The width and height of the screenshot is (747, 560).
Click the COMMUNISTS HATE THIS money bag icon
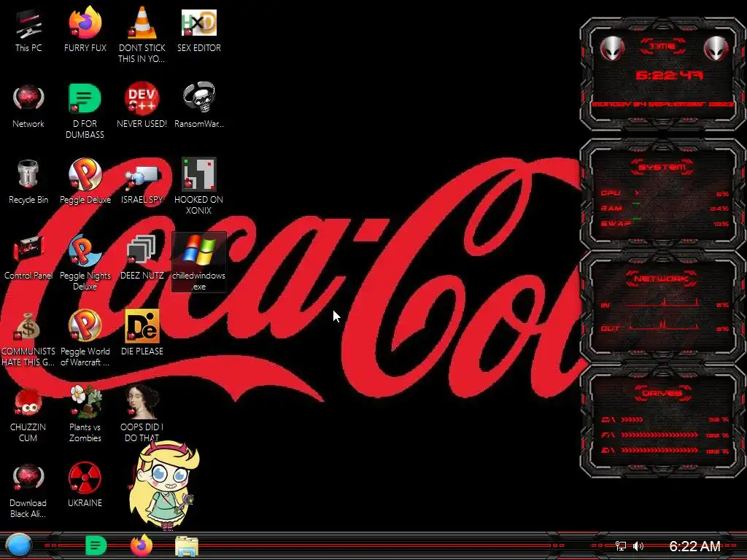coord(28,338)
